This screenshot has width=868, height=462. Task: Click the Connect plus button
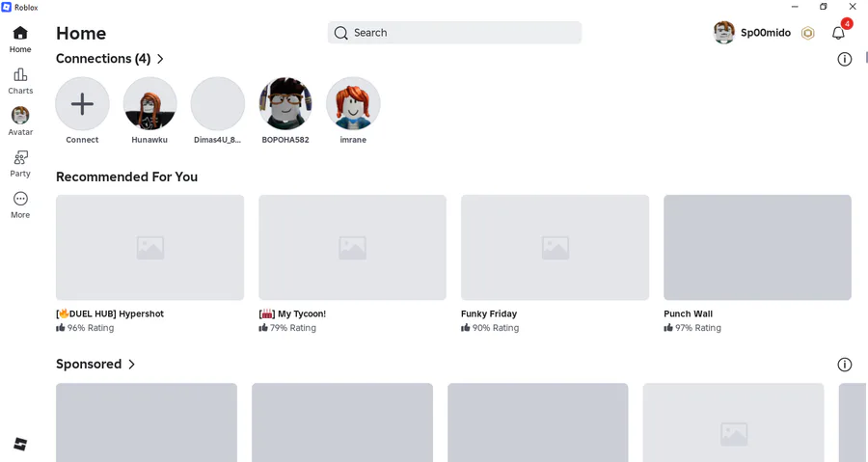pos(82,104)
